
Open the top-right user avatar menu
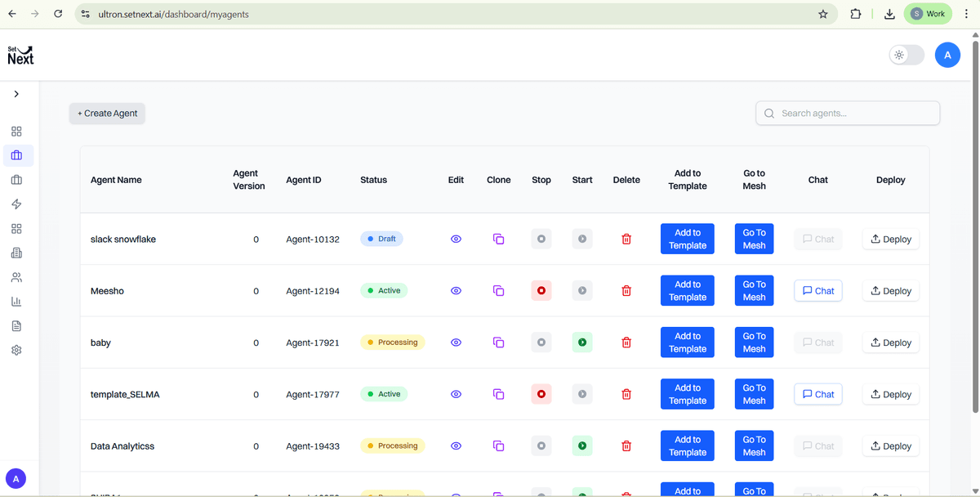[947, 55]
